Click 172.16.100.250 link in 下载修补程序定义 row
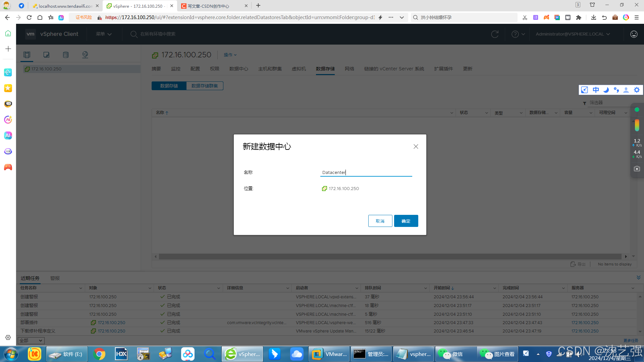Image resolution: width=644 pixels, height=362 pixels. [x=111, y=331]
